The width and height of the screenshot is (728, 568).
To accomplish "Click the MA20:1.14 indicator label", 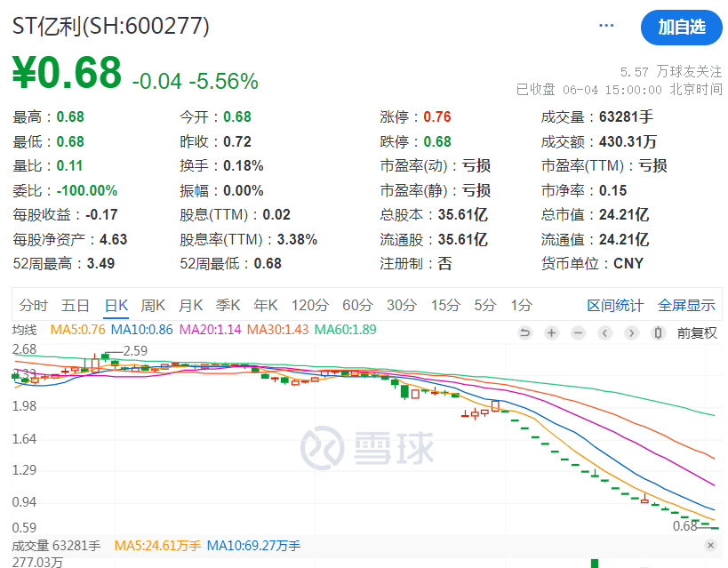I will tap(211, 330).
